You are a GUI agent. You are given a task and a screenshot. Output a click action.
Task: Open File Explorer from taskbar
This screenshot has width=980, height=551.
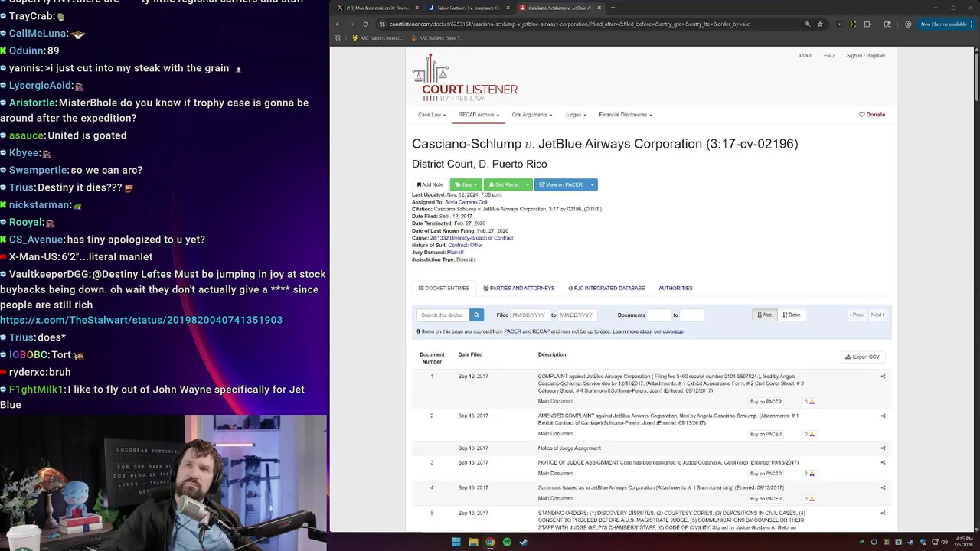pos(473,542)
